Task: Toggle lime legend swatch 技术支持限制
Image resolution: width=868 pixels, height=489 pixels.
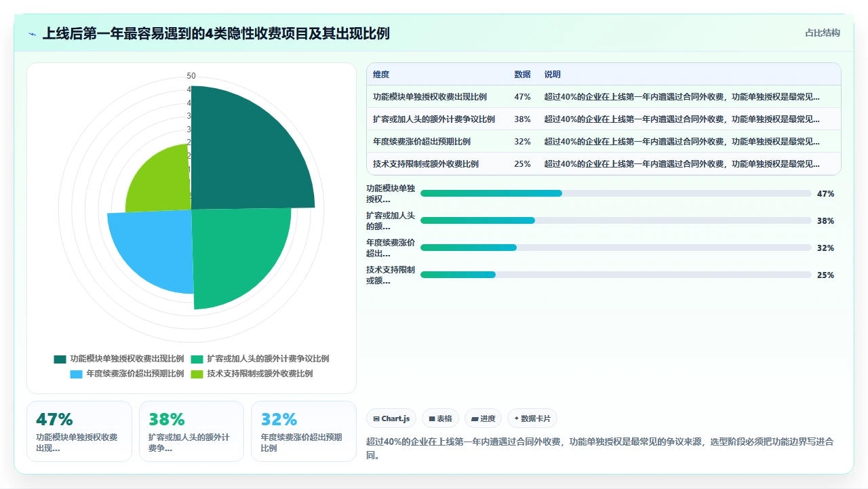Action: (x=197, y=374)
